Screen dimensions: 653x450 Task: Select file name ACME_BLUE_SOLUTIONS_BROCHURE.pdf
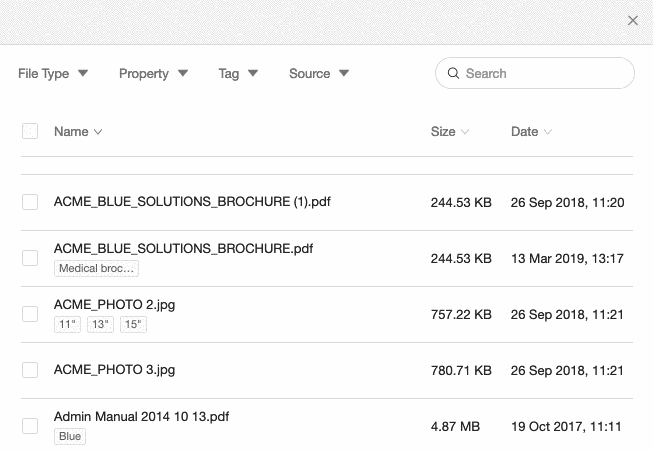click(183, 249)
